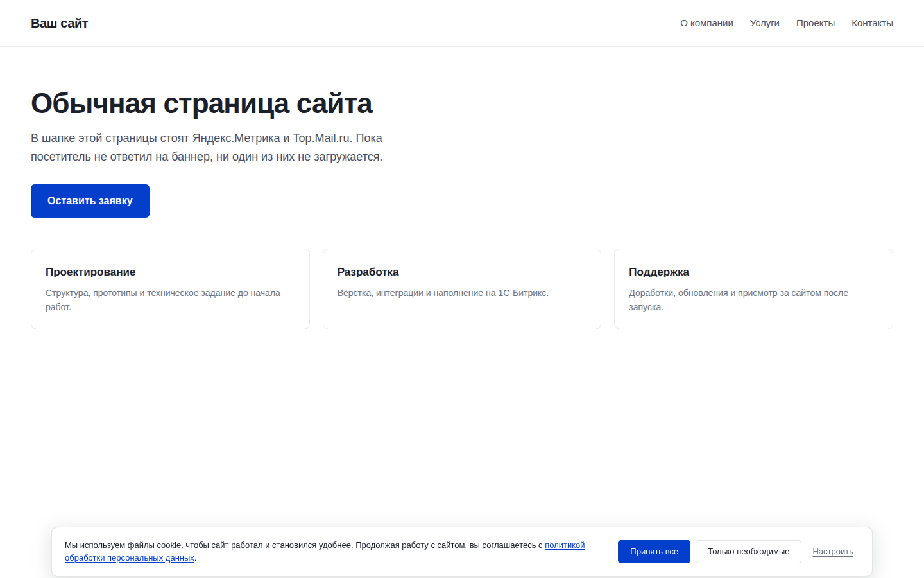Open cookie settings via «Настроить»

(x=833, y=552)
